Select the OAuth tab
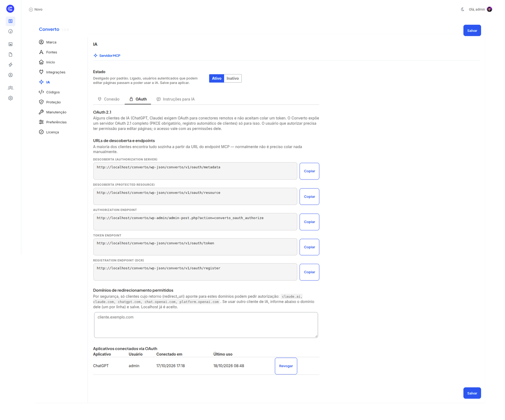The image size is (505, 420). (138, 99)
